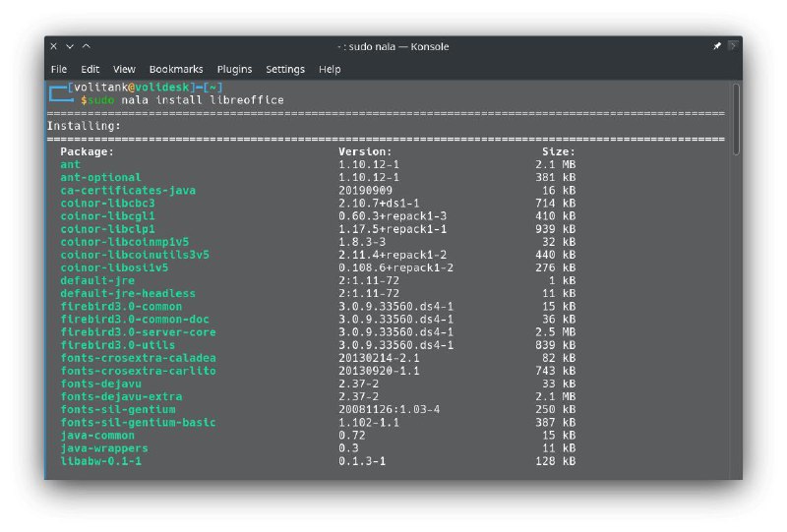Click the 'coinor-libosi1v5' package name
The image size is (787, 532).
click(114, 267)
